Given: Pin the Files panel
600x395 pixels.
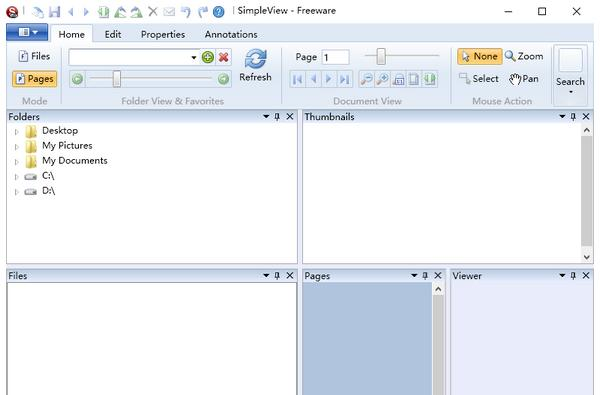Looking at the screenshot, I should (277, 275).
